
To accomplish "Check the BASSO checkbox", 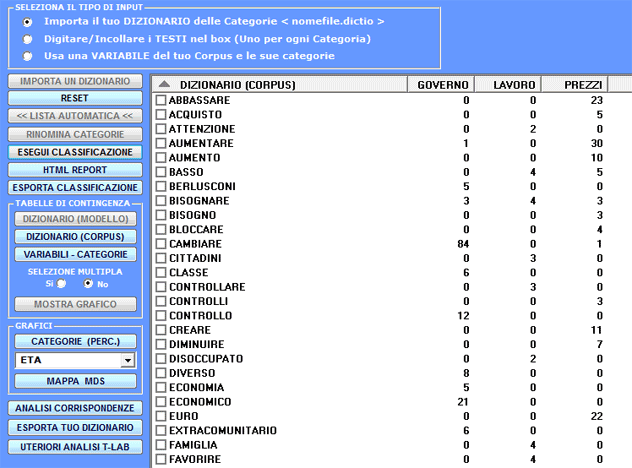I will coord(161,172).
